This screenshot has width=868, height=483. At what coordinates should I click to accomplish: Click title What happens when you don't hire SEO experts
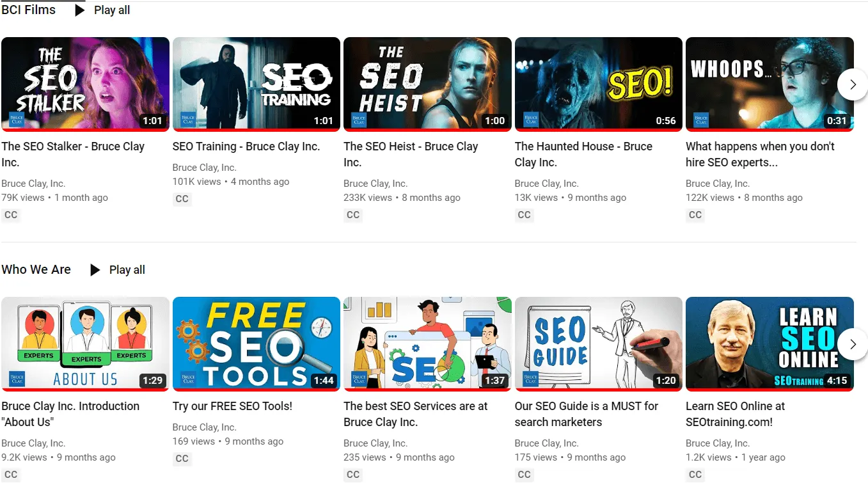[x=760, y=154]
